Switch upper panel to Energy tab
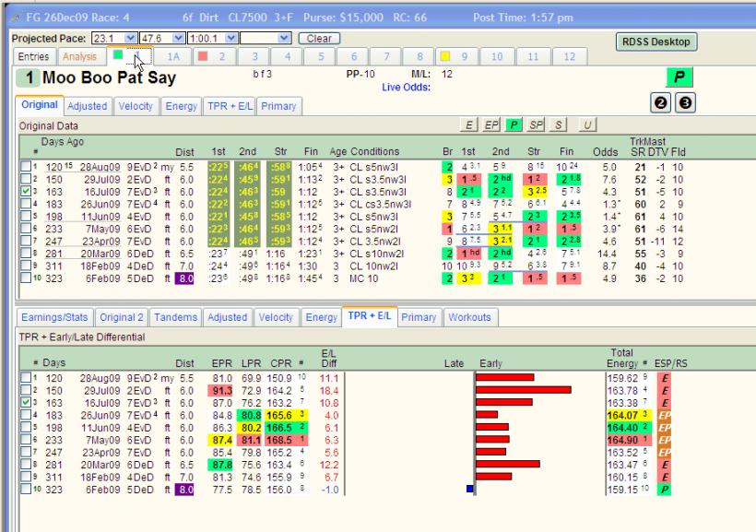Screen dimensions: 756x532 (182, 106)
